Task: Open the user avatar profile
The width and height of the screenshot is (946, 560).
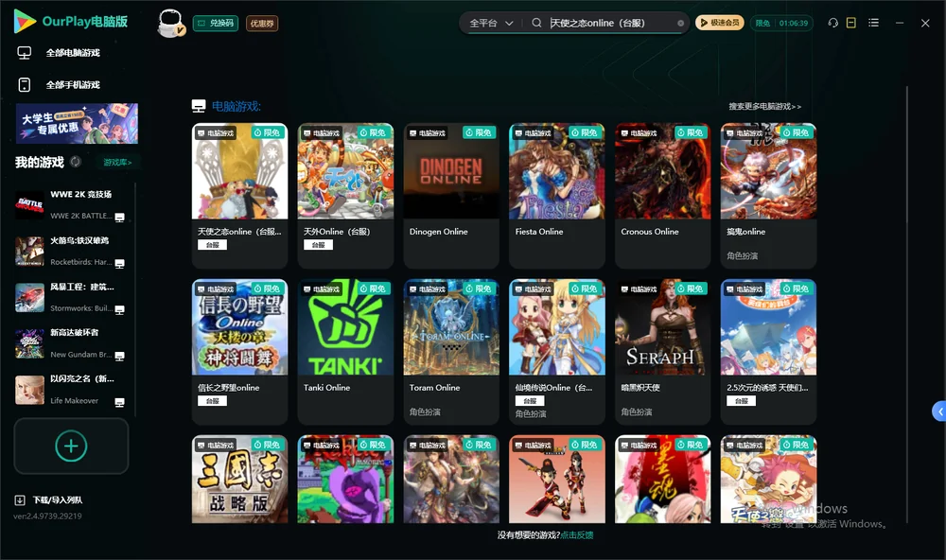Action: pos(170,23)
